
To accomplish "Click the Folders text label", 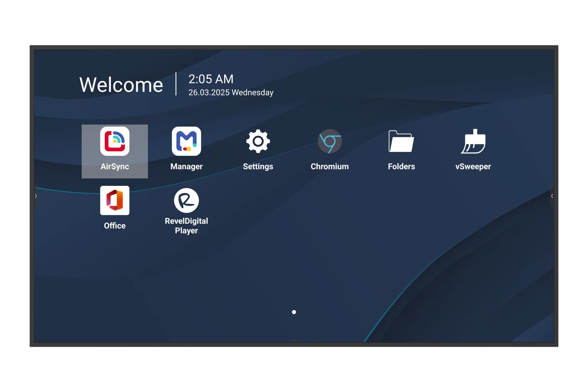I will tap(401, 166).
